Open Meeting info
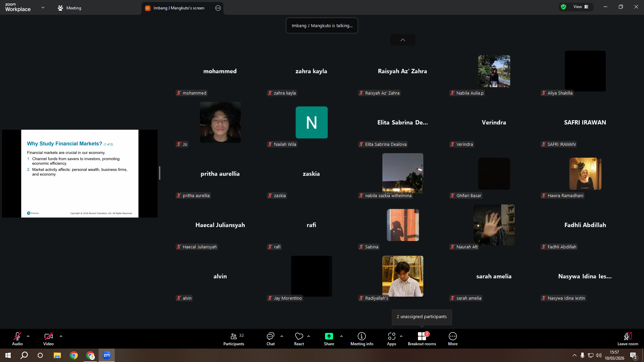 362,339
